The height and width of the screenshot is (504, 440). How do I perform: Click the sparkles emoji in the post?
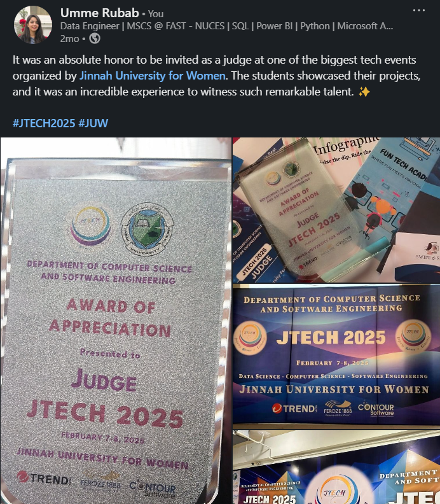click(x=364, y=92)
